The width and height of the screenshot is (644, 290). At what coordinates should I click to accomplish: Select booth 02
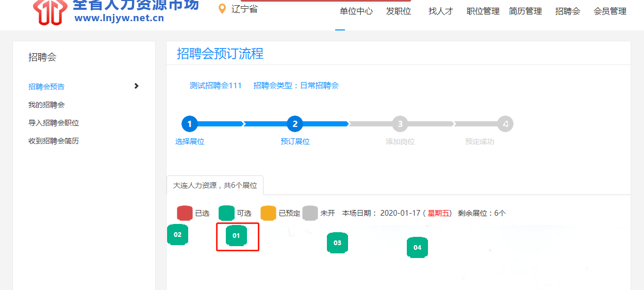coord(177,234)
